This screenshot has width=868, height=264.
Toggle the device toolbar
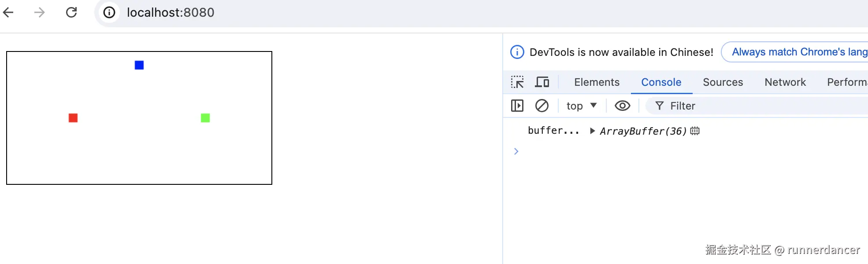coord(542,82)
